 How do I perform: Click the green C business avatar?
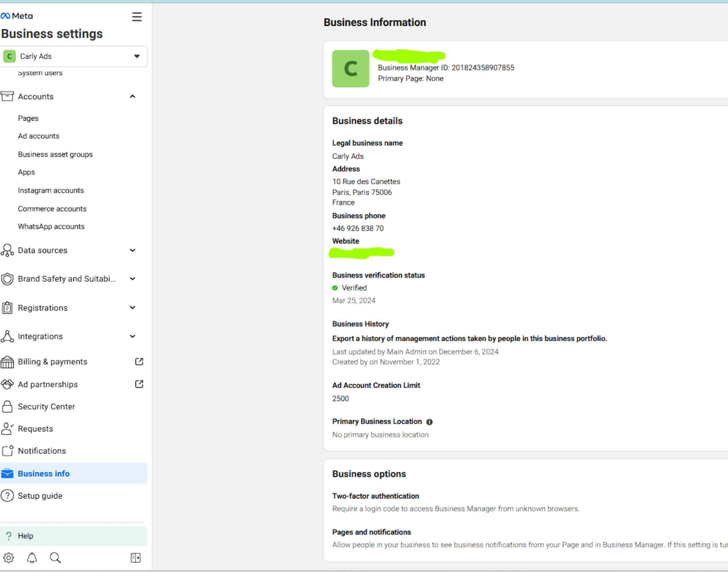tap(351, 69)
